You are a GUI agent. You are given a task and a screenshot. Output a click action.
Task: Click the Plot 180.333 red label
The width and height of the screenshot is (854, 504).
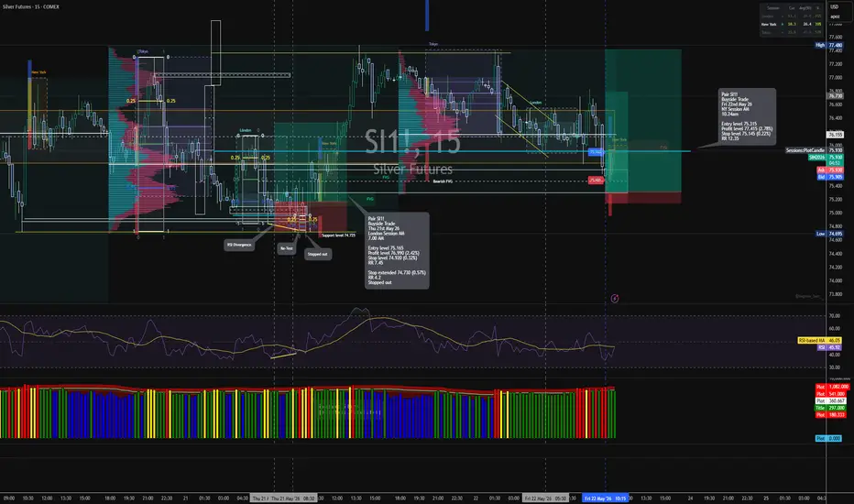[x=830, y=414]
